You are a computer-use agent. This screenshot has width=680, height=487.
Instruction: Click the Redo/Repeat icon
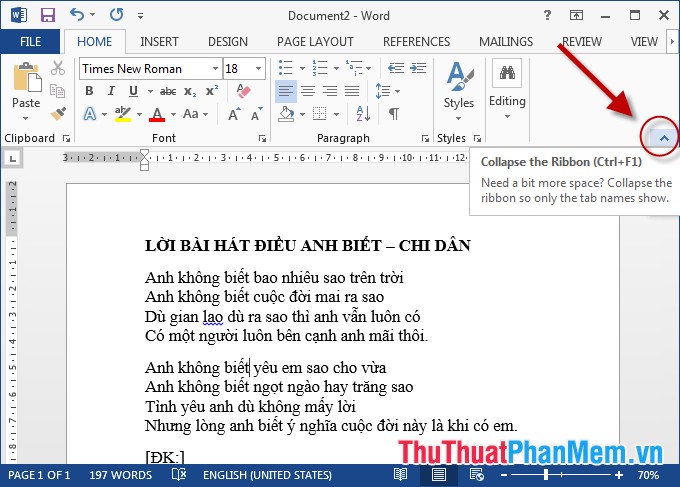[x=116, y=15]
